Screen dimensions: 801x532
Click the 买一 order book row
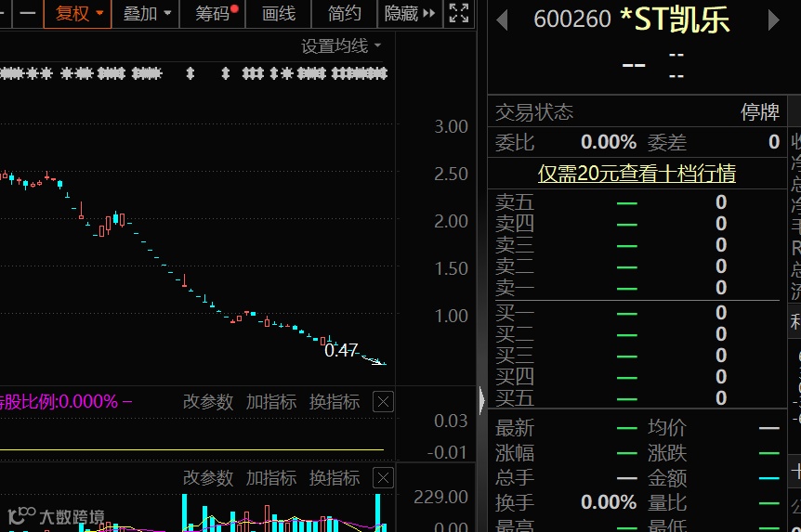click(637, 313)
